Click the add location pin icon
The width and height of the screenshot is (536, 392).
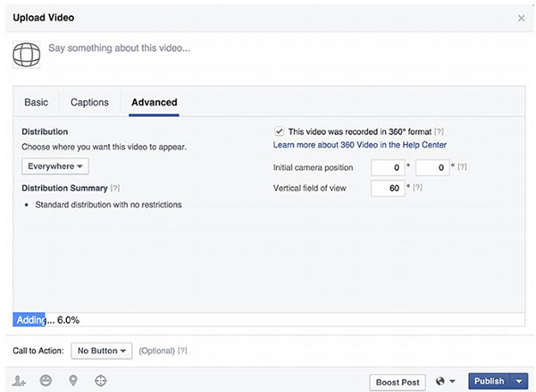pyautogui.click(x=73, y=381)
